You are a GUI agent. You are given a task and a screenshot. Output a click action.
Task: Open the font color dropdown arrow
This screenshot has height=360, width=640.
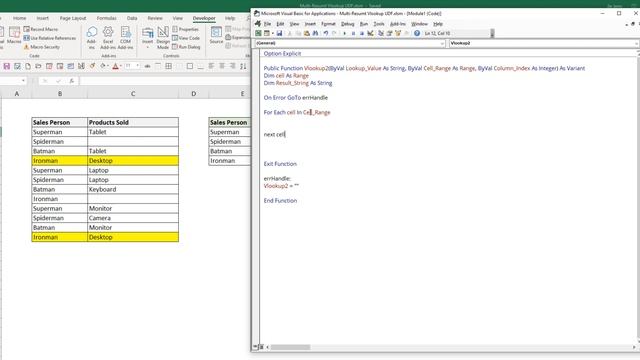click(x=121, y=66)
